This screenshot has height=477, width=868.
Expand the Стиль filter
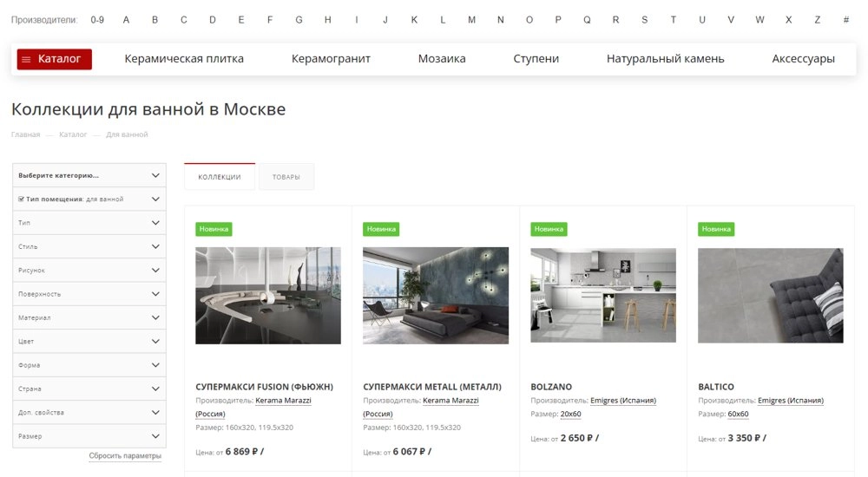89,247
